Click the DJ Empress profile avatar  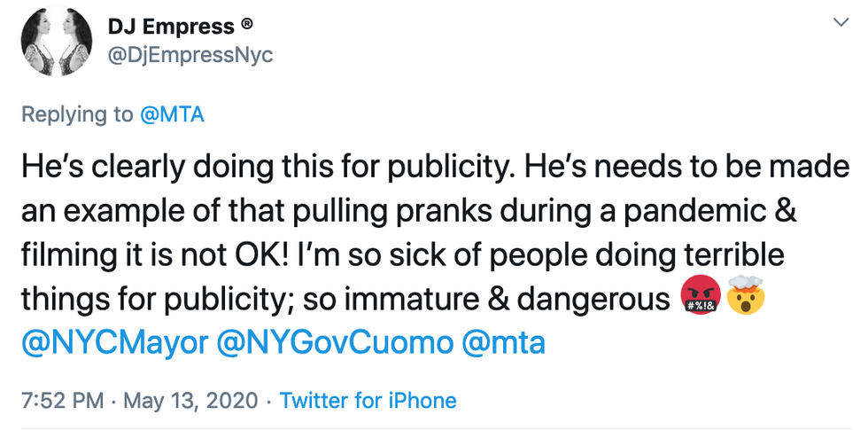tap(56, 42)
